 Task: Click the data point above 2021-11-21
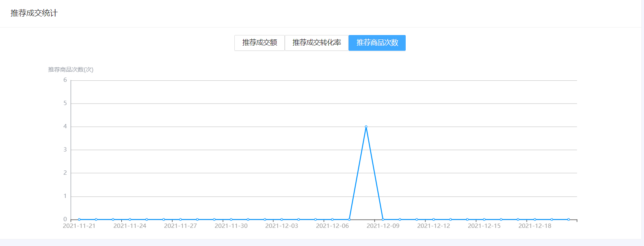(x=79, y=220)
